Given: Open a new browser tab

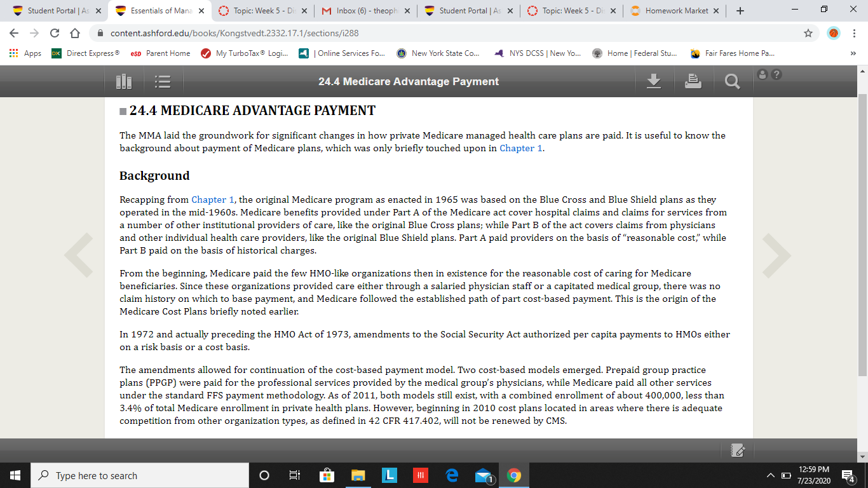Looking at the screenshot, I should coord(740,11).
